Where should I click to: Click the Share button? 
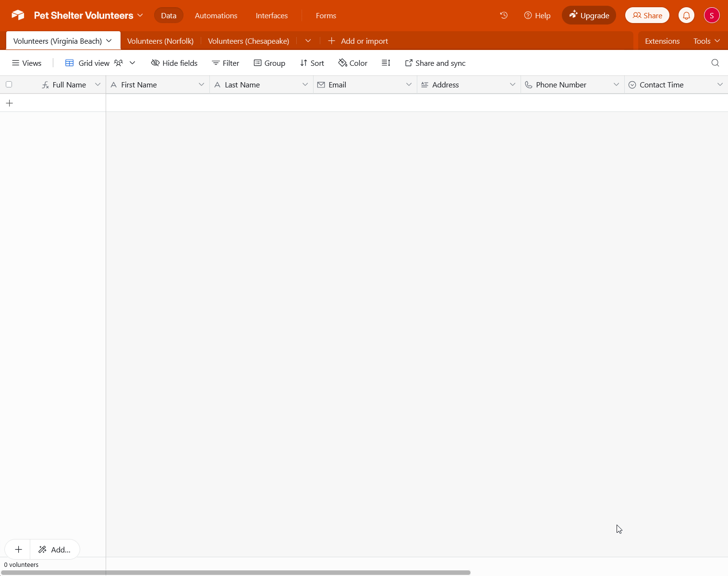647,15
